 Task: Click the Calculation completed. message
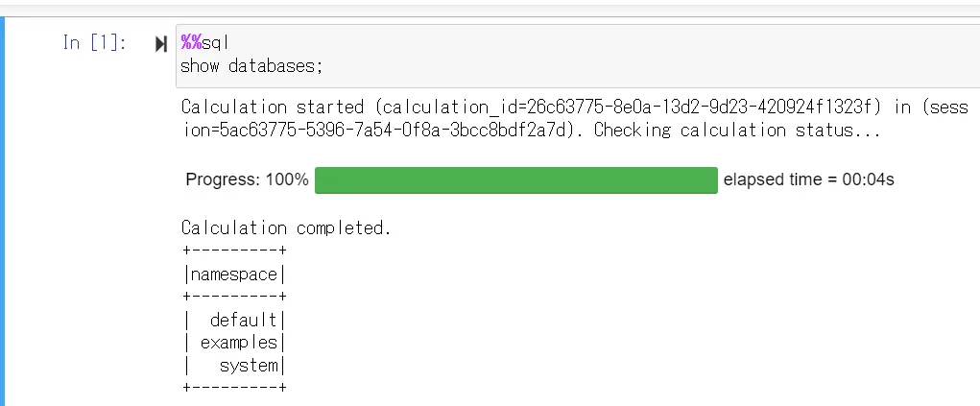[x=286, y=228]
